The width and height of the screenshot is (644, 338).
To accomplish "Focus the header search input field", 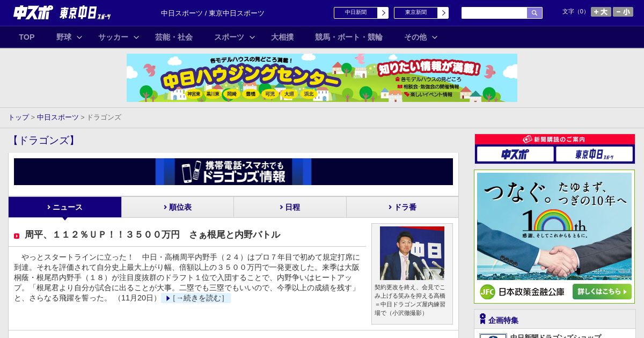I will click(x=494, y=13).
